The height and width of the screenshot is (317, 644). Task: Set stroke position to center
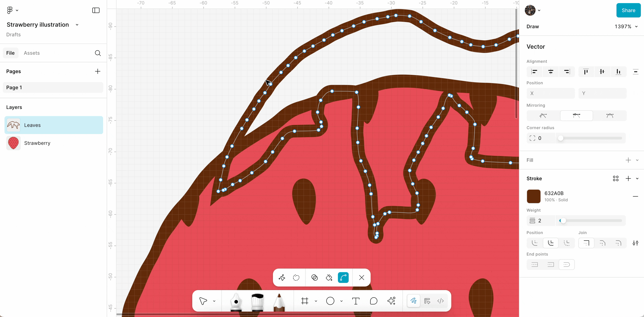(x=551, y=243)
